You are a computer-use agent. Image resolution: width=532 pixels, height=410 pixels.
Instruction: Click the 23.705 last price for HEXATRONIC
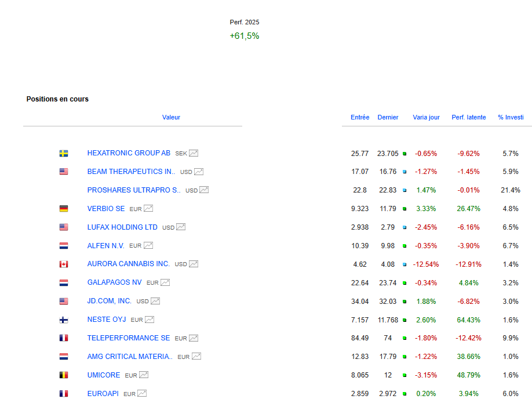(388, 154)
